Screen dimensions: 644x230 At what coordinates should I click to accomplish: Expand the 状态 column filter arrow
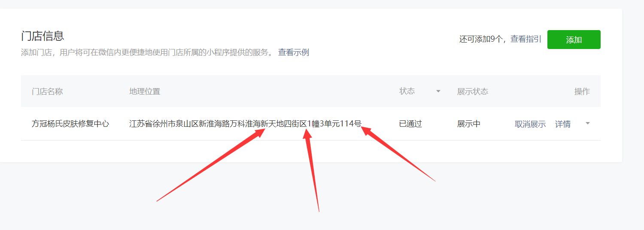coord(438,91)
